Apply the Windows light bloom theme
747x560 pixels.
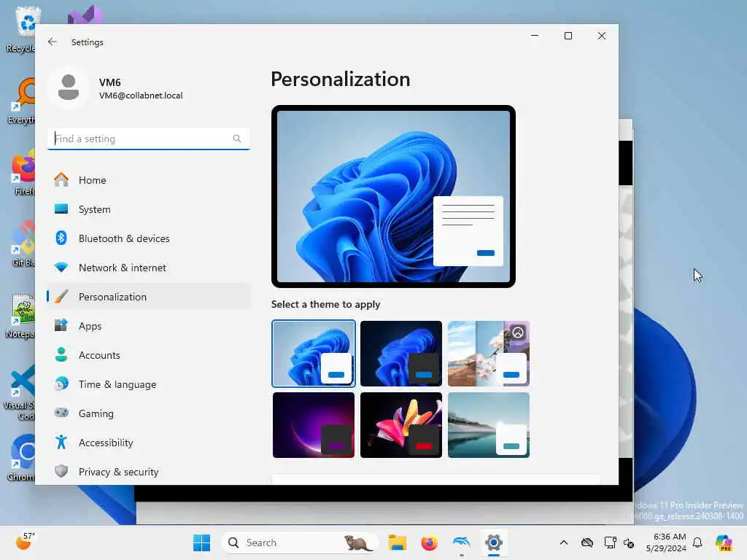pos(314,354)
